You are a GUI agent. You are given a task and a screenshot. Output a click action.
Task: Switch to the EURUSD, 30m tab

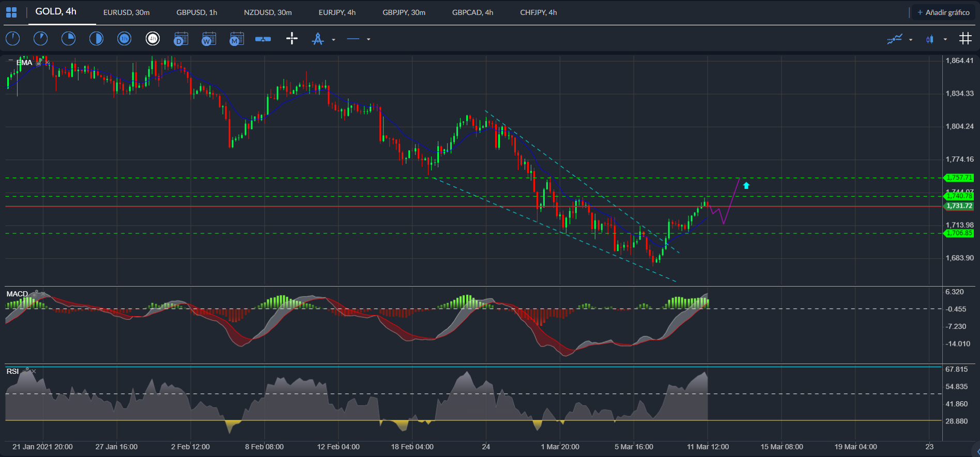(127, 12)
